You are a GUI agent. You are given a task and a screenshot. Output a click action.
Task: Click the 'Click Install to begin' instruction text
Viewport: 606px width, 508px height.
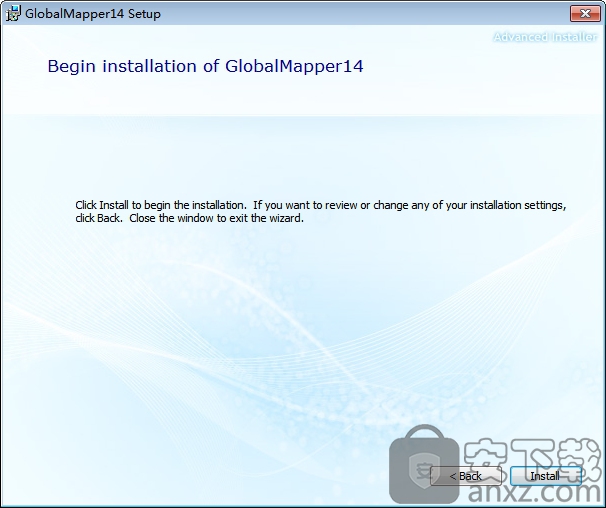pos(320,211)
